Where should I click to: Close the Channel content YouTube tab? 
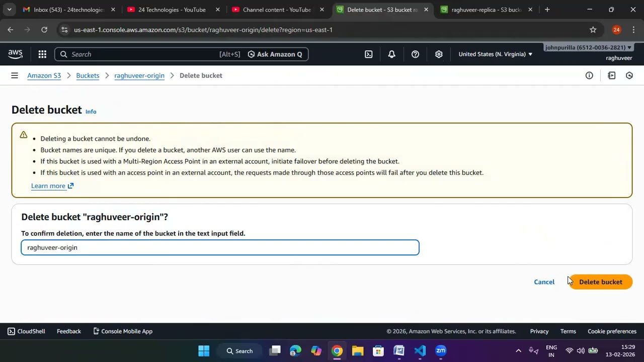(x=322, y=10)
